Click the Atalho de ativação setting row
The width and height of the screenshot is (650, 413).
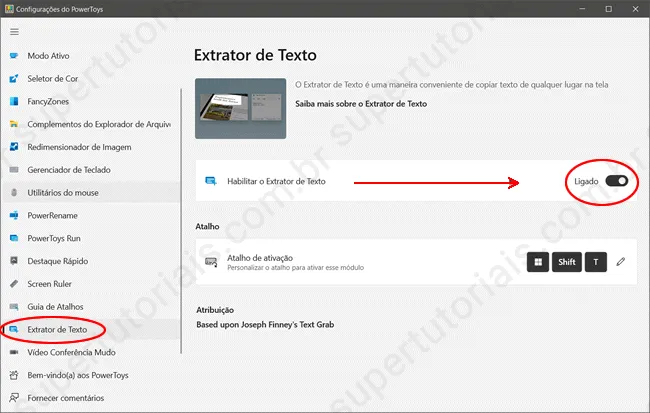416,262
